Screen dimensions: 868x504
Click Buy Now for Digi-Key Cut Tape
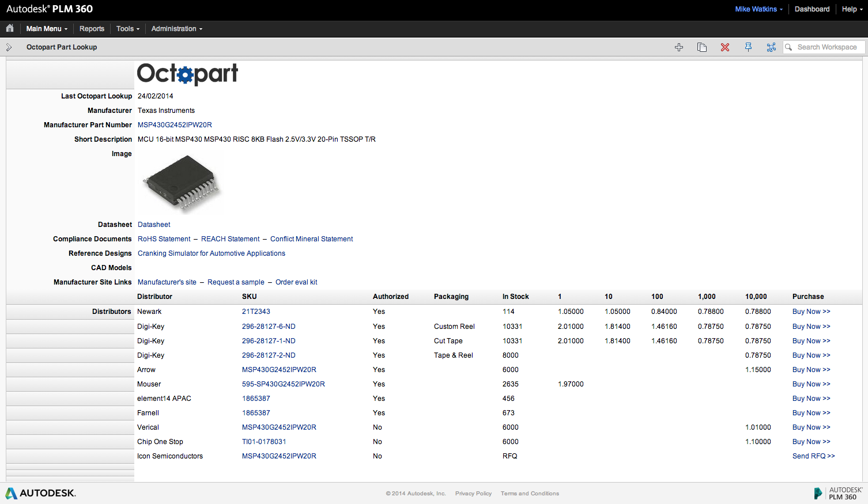tap(812, 341)
